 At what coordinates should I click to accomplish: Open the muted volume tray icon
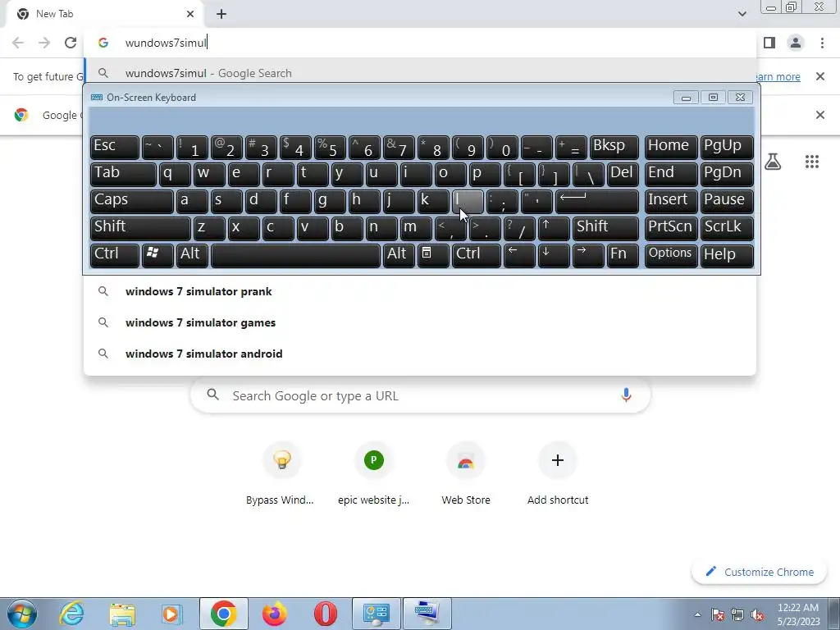tap(757, 614)
